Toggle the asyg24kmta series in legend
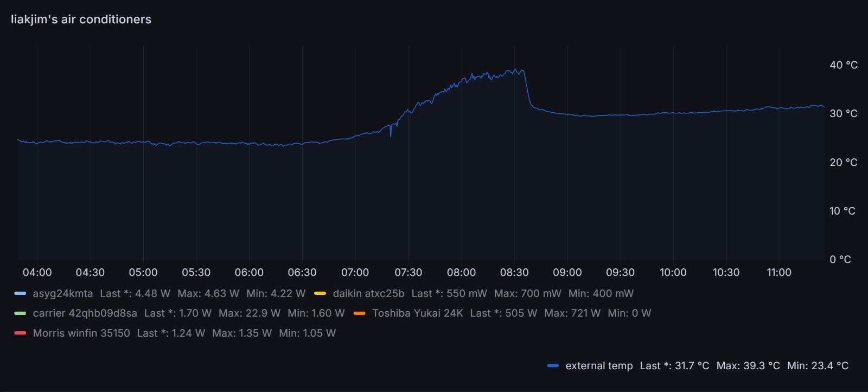 tap(63, 293)
